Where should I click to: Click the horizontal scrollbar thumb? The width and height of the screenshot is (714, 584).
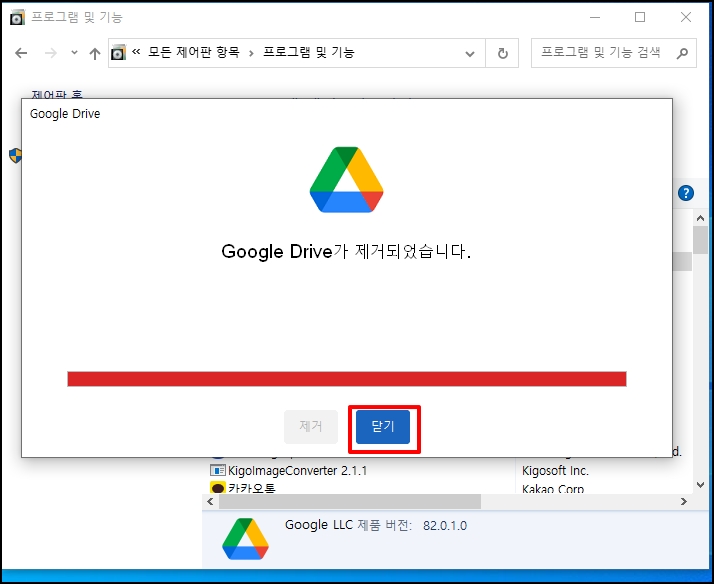point(350,501)
